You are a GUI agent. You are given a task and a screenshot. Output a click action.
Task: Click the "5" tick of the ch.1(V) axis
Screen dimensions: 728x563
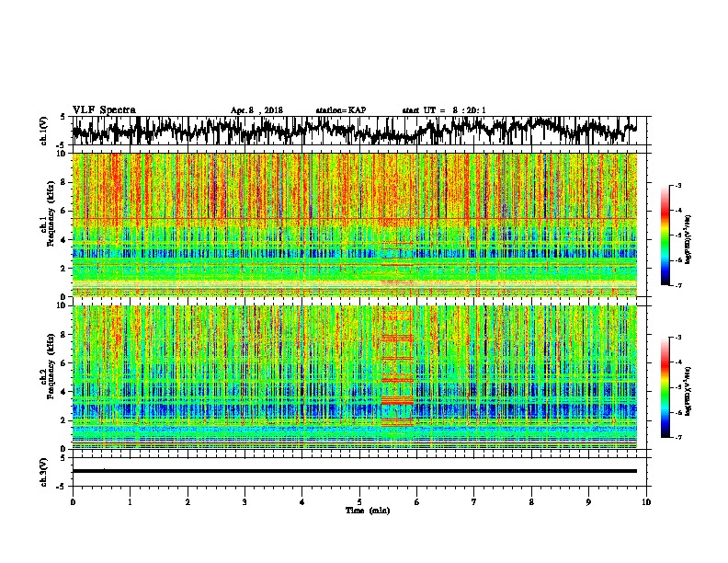click(63, 117)
